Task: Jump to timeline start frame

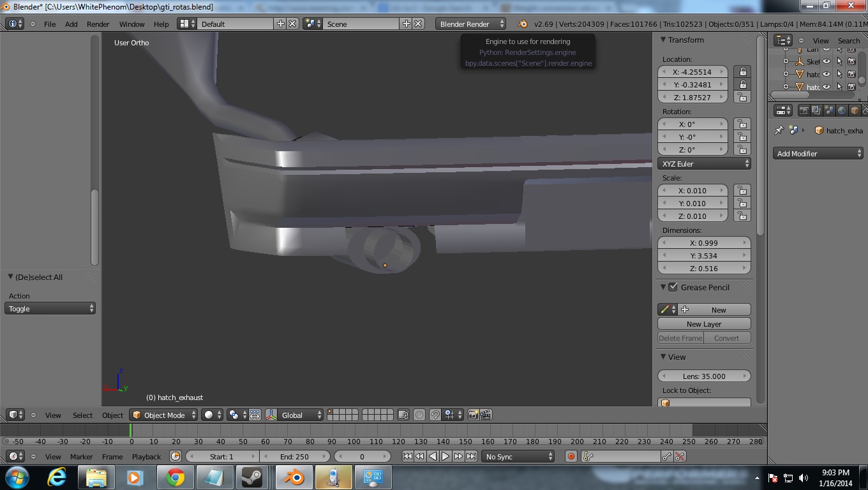Action: [x=407, y=456]
